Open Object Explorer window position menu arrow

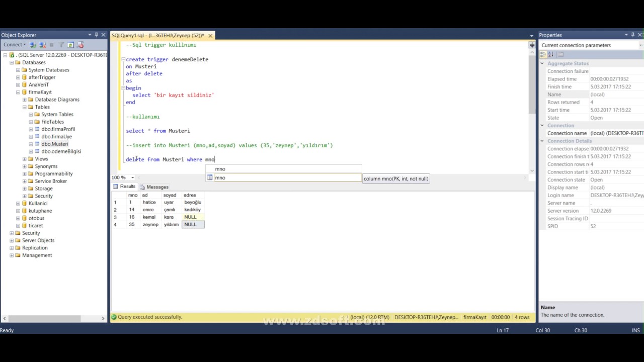tap(90, 35)
